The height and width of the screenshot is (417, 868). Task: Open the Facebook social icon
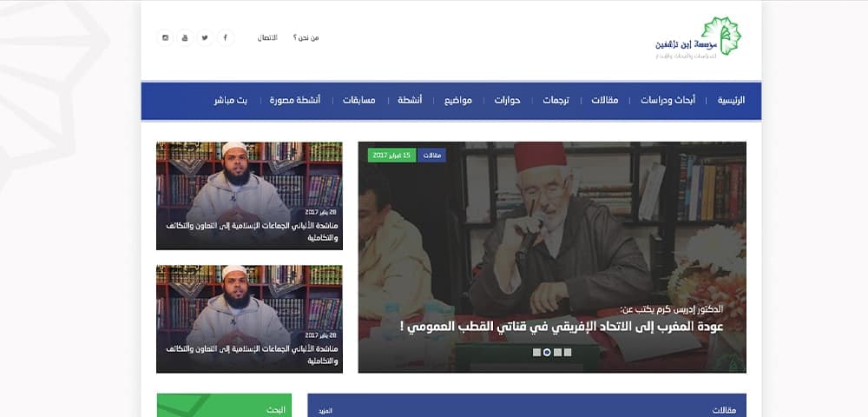click(226, 37)
